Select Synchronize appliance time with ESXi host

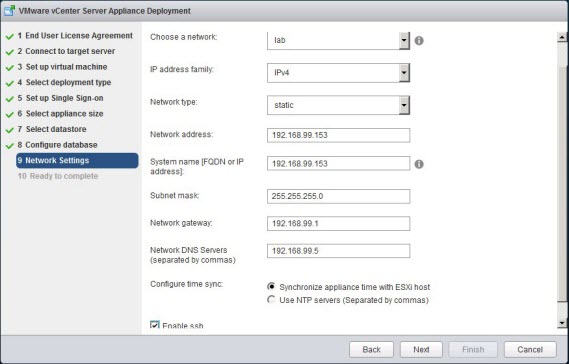click(271, 287)
